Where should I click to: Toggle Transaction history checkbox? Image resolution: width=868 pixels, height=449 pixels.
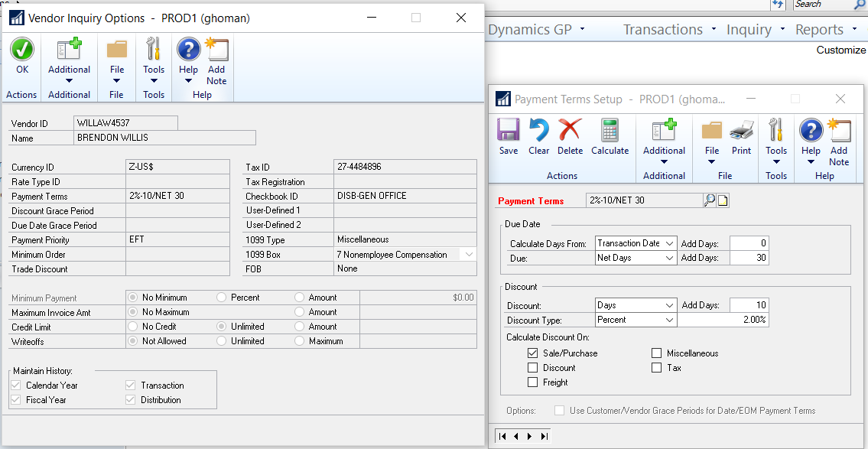pos(131,385)
